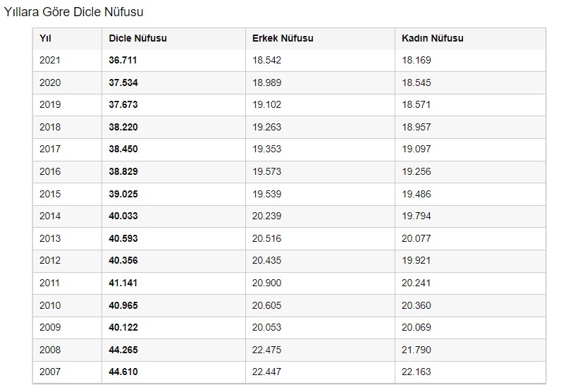
Task: Click the 2013 year cell
Action: click(50, 239)
